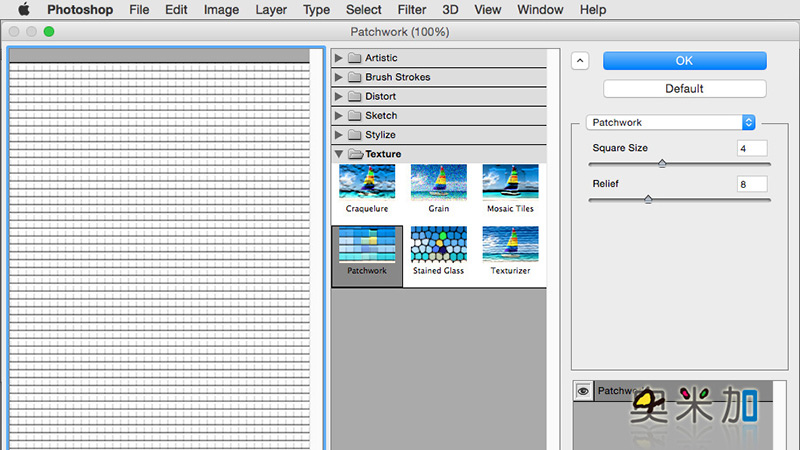Open the File menu

[x=139, y=10]
